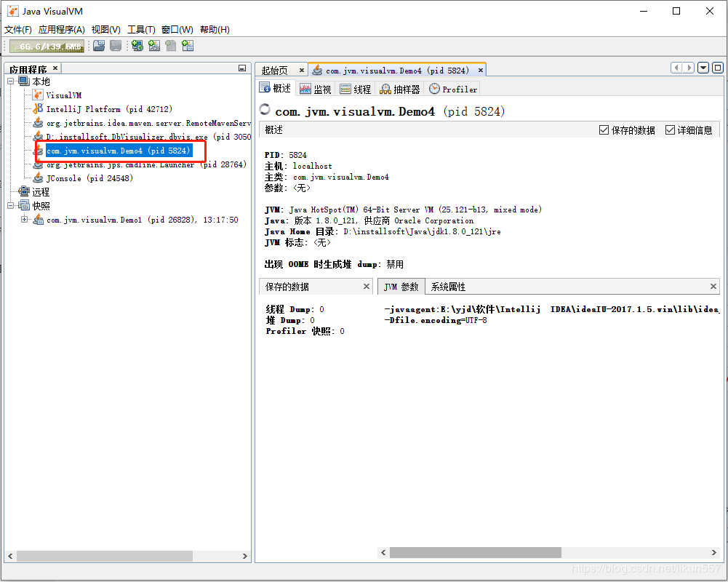This screenshot has height=582, width=728.
Task: Click the Java Home path D:\installsoft\Java\jdk1.8.0_121\jre
Action: pyautogui.click(x=422, y=231)
